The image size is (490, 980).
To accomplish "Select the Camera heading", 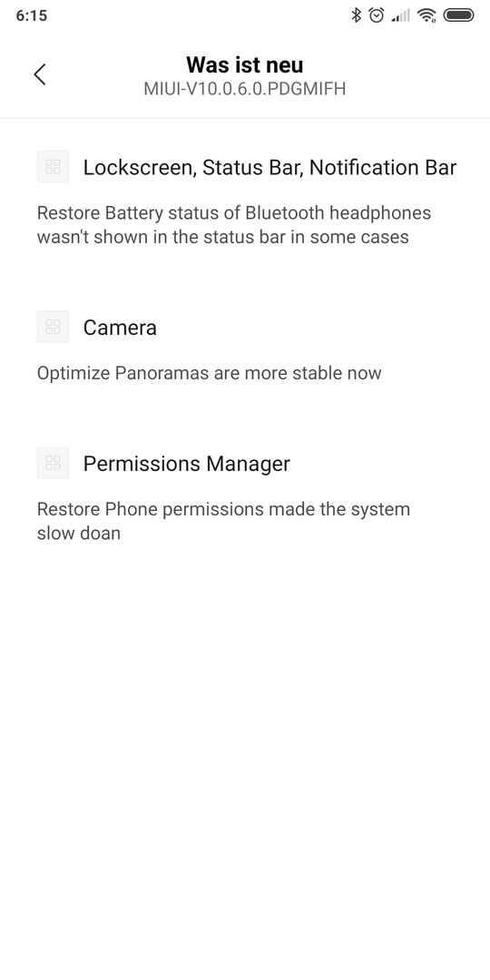I will pos(120,328).
